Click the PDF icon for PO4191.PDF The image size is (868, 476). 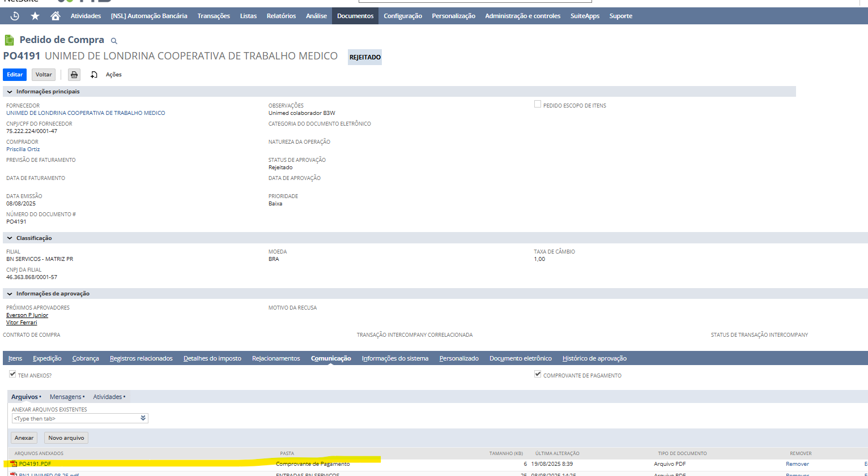pyautogui.click(x=14, y=464)
